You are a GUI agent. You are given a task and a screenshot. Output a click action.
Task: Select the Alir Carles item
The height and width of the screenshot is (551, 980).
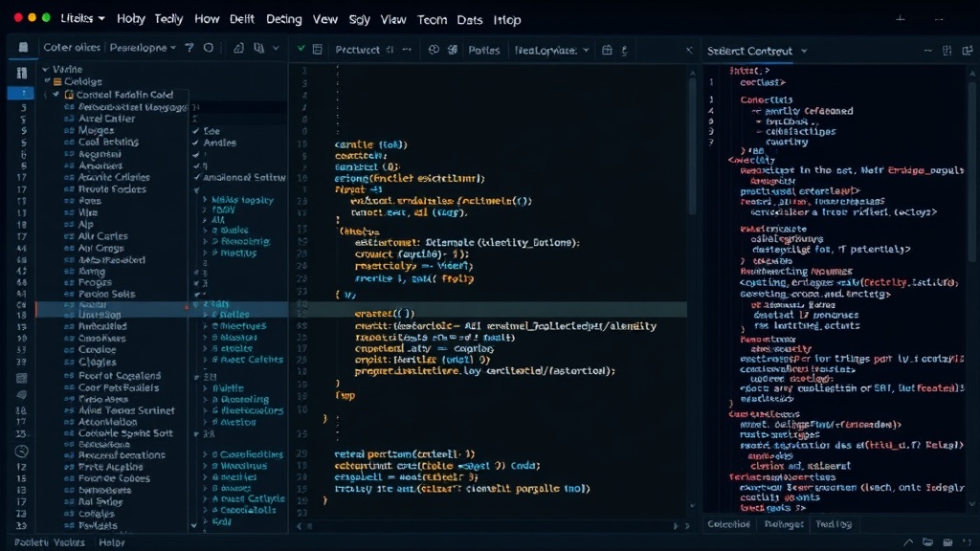102,235
